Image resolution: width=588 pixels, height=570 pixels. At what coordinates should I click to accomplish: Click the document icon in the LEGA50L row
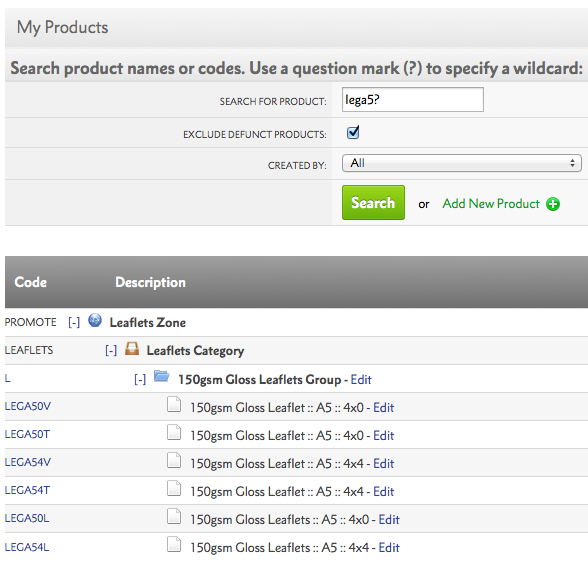(x=174, y=516)
